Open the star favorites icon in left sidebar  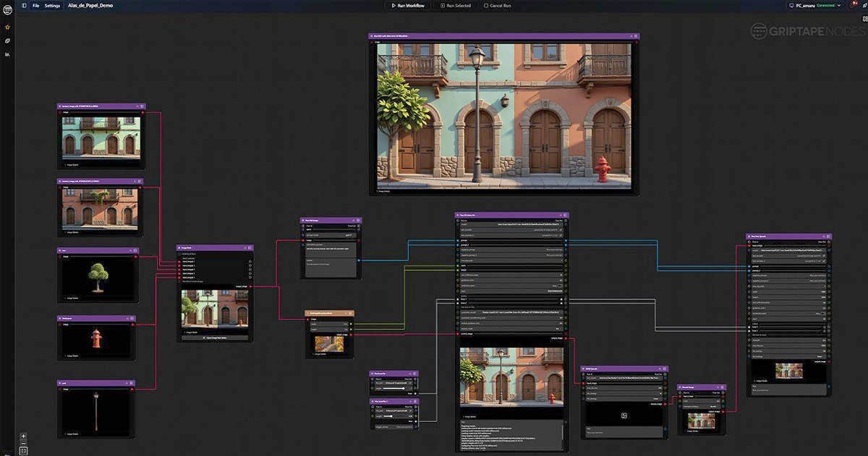point(7,27)
